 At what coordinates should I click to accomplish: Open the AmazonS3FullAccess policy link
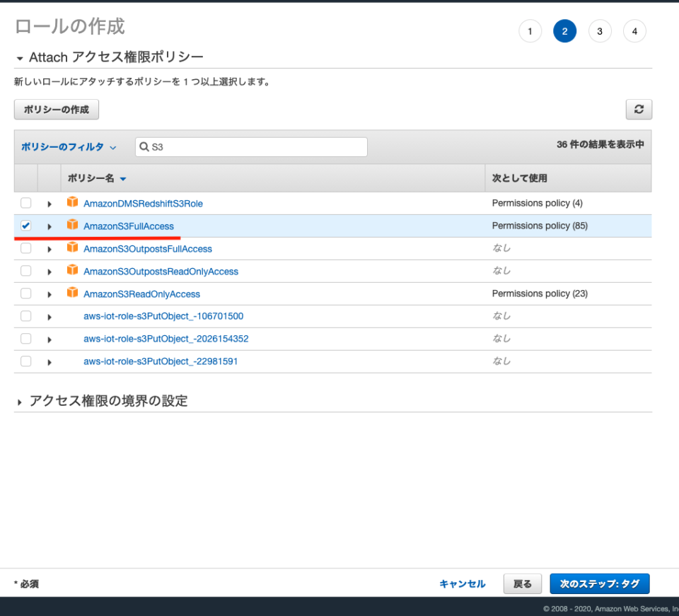coord(129,226)
